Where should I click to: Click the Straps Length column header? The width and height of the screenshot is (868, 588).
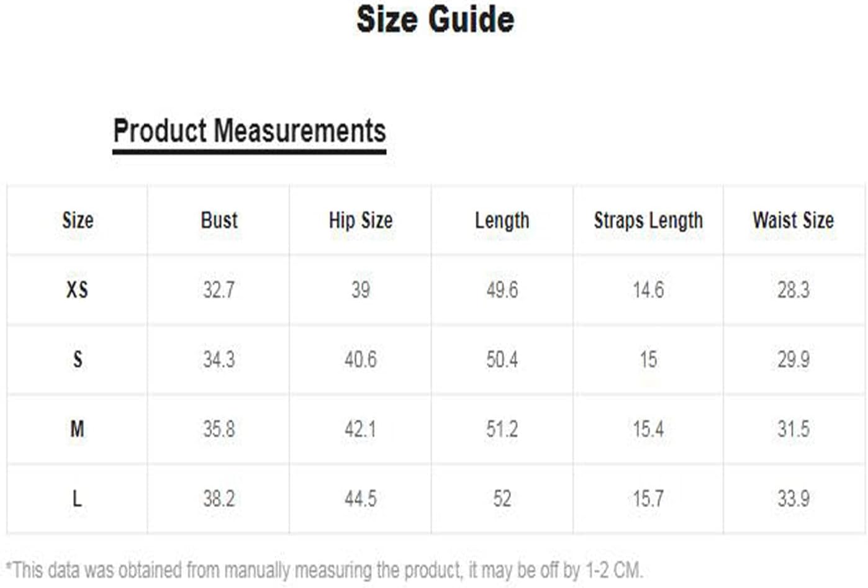[x=648, y=220]
